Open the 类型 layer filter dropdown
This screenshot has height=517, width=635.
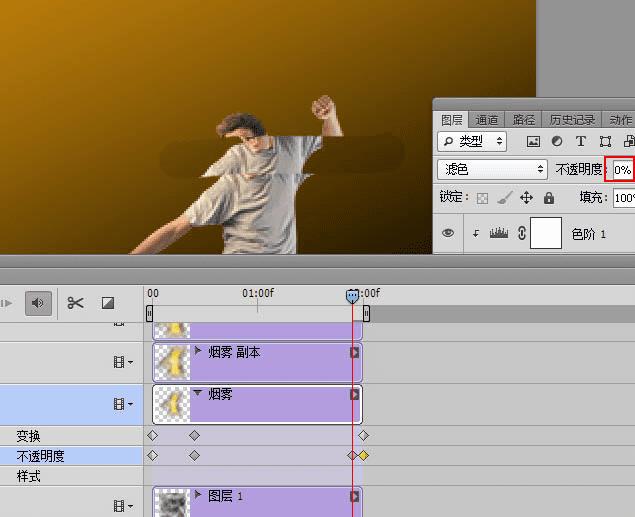click(473, 142)
